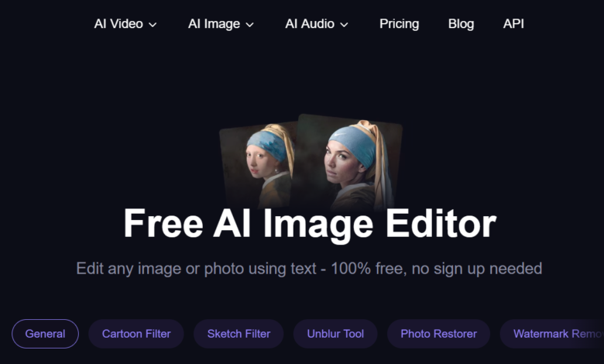Open the AI Image menu label
Viewport: 604px width, 364px height.
pos(214,24)
